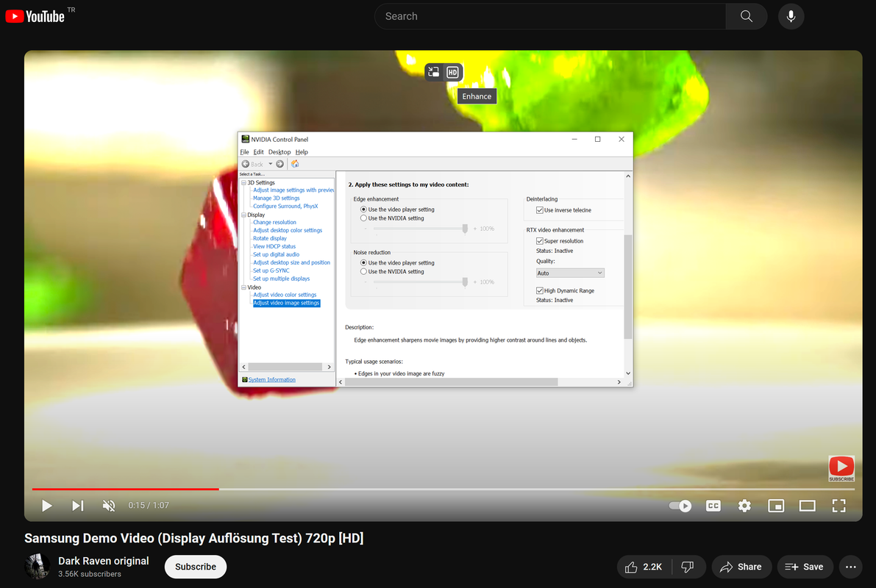Click the Subscribe watermark on the video
The image size is (876, 588).
click(841, 468)
